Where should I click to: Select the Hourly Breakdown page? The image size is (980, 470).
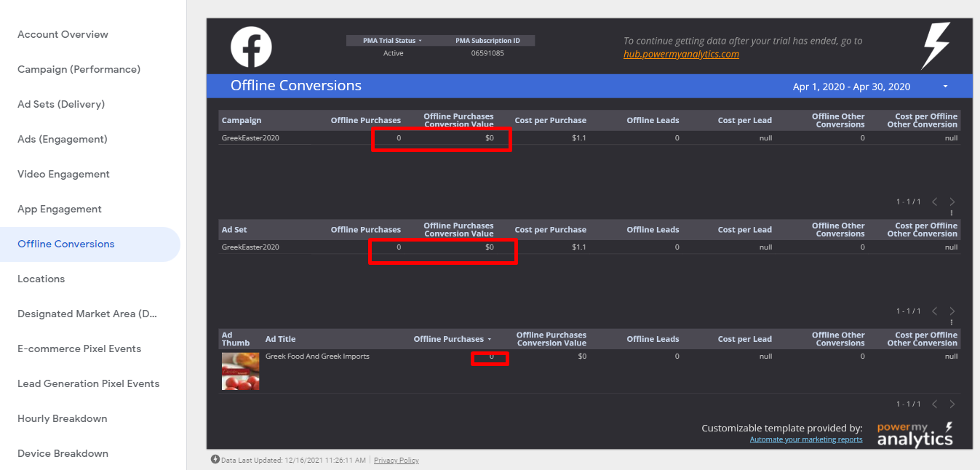click(62, 418)
